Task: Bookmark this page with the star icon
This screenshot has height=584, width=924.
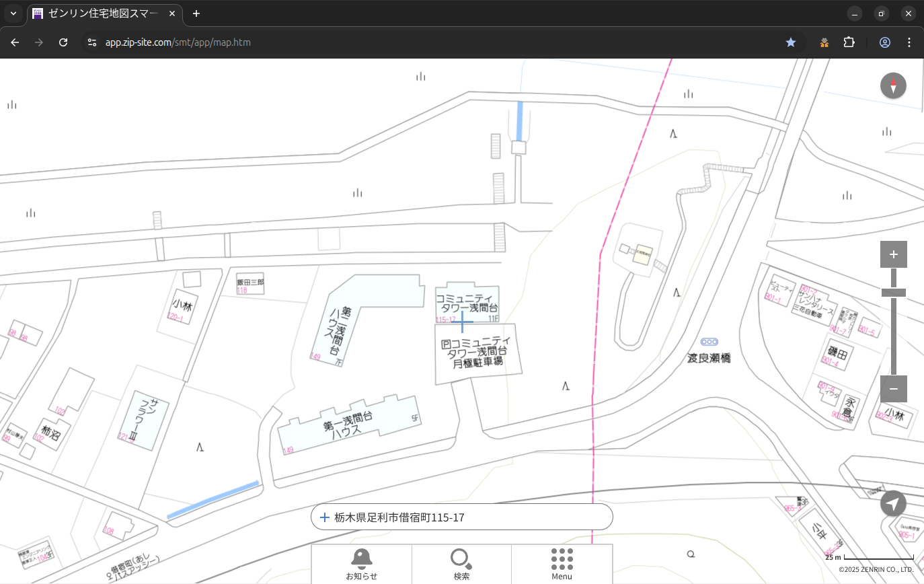Action: (791, 42)
